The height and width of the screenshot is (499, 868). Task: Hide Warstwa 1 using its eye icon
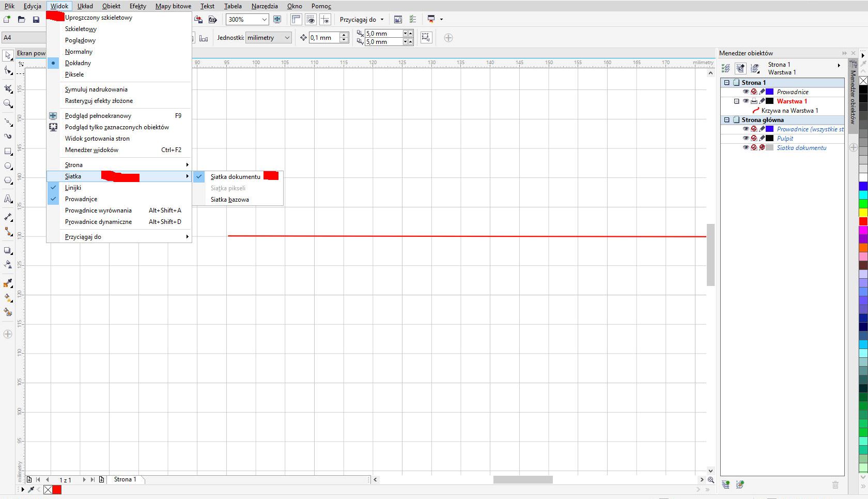pos(746,101)
